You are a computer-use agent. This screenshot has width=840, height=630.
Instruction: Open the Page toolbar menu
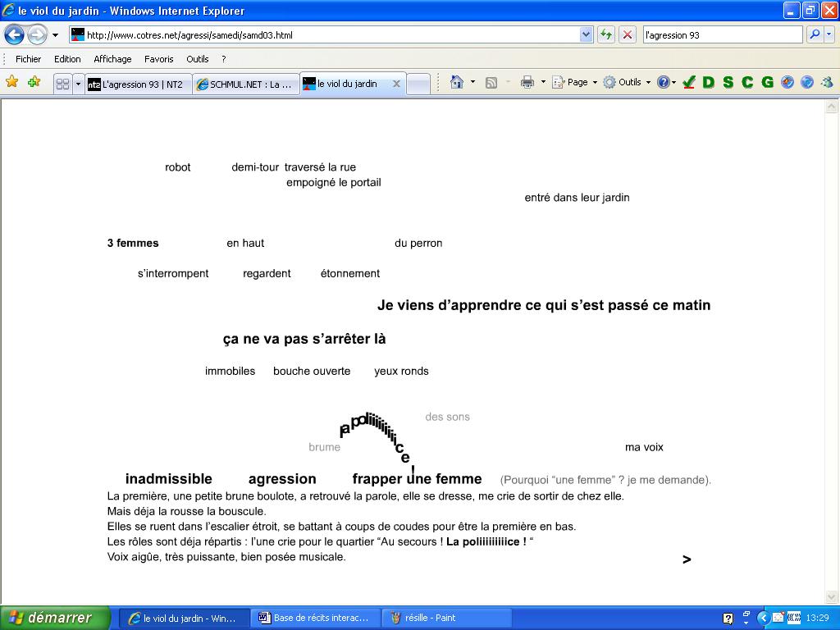(x=575, y=82)
